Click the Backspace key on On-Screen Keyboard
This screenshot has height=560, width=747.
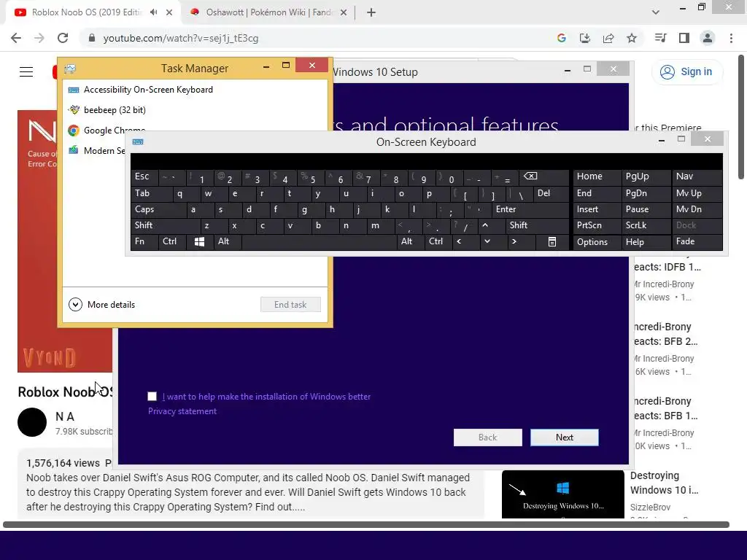[545, 177]
